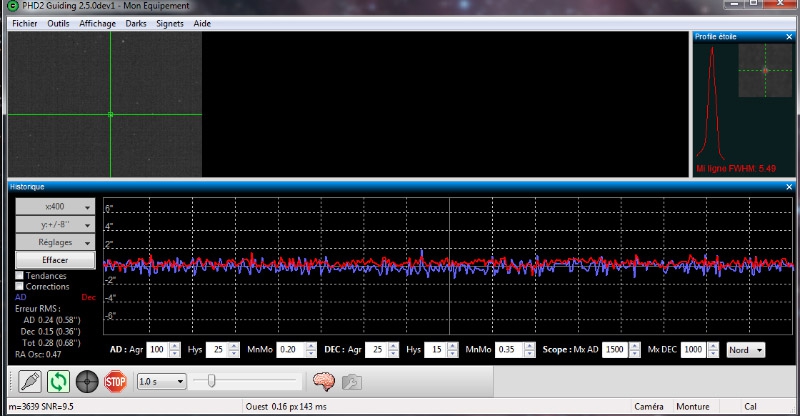Click the Caméra status bar entry

point(648,407)
